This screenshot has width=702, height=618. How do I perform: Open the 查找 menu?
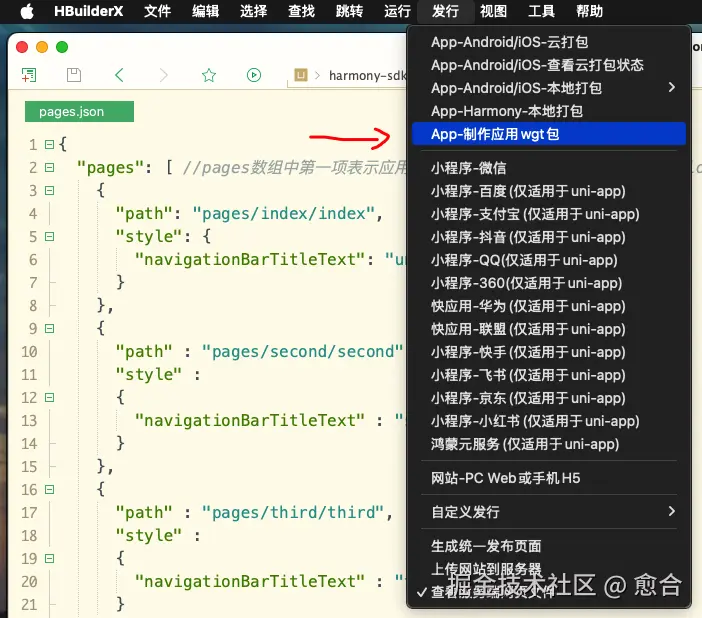[x=301, y=11]
